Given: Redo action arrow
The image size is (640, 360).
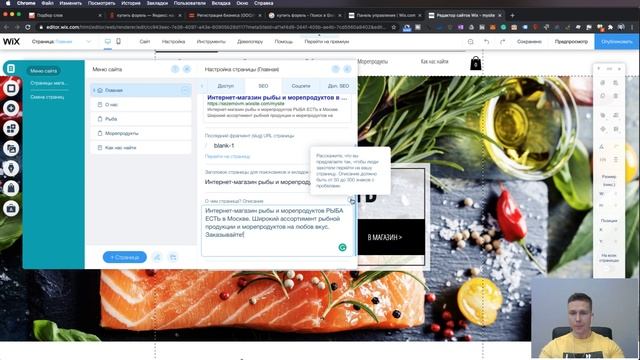Looking at the screenshot, I should click(502, 42).
